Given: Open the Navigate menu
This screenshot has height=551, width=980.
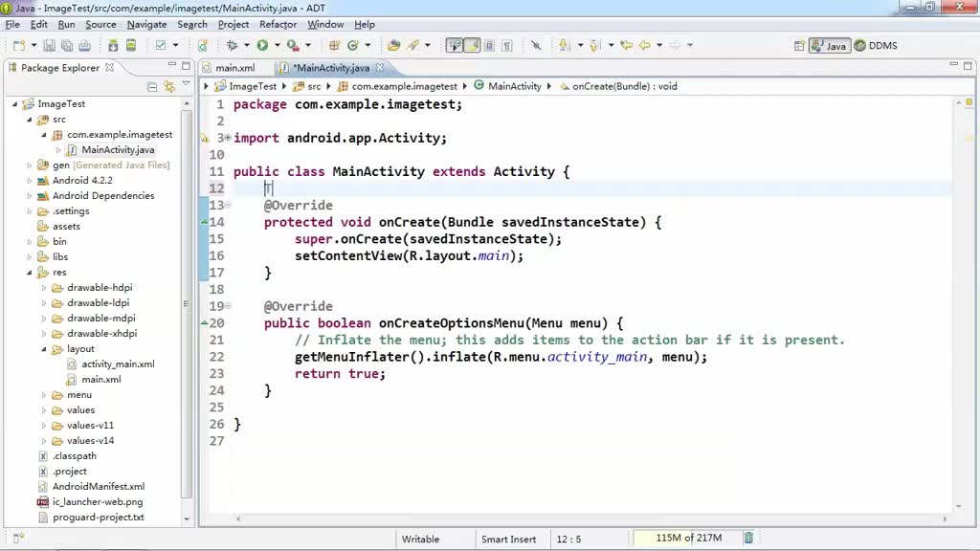Looking at the screenshot, I should pyautogui.click(x=146, y=24).
